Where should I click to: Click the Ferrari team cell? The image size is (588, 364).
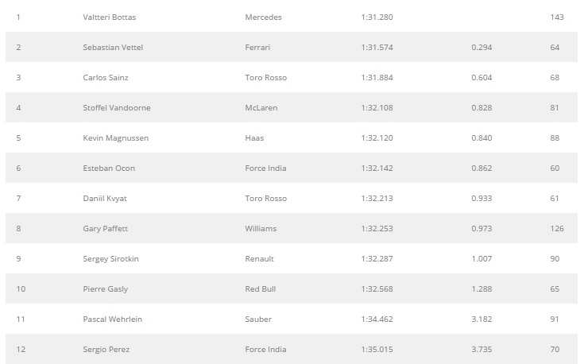pos(257,47)
